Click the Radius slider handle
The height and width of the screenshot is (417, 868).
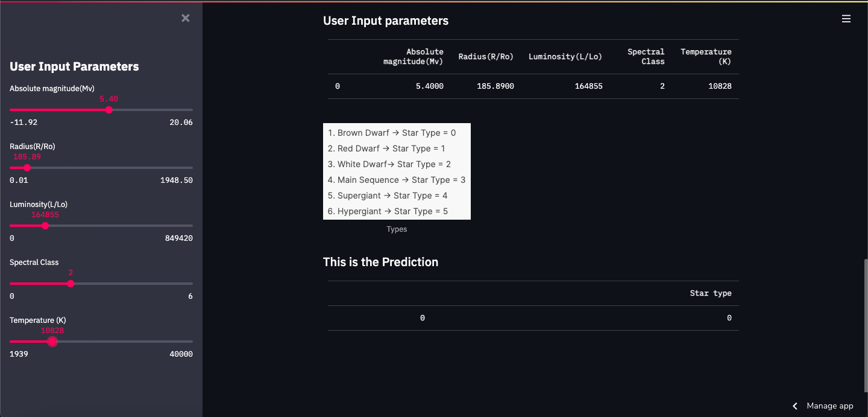[x=27, y=168]
